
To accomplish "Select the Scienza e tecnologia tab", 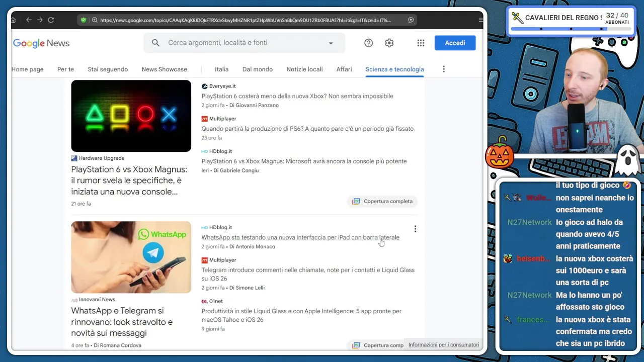I will [394, 69].
